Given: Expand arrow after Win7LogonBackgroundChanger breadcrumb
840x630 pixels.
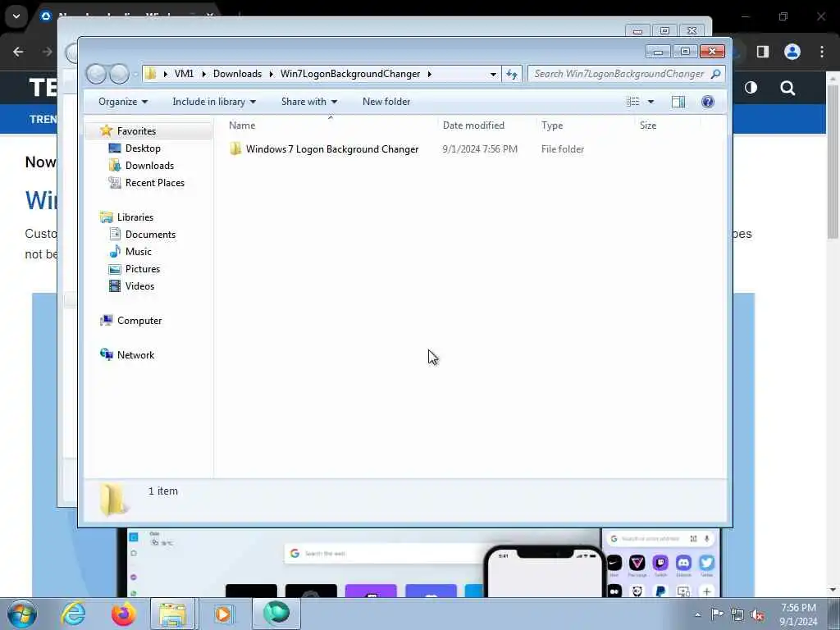Looking at the screenshot, I should (x=429, y=74).
